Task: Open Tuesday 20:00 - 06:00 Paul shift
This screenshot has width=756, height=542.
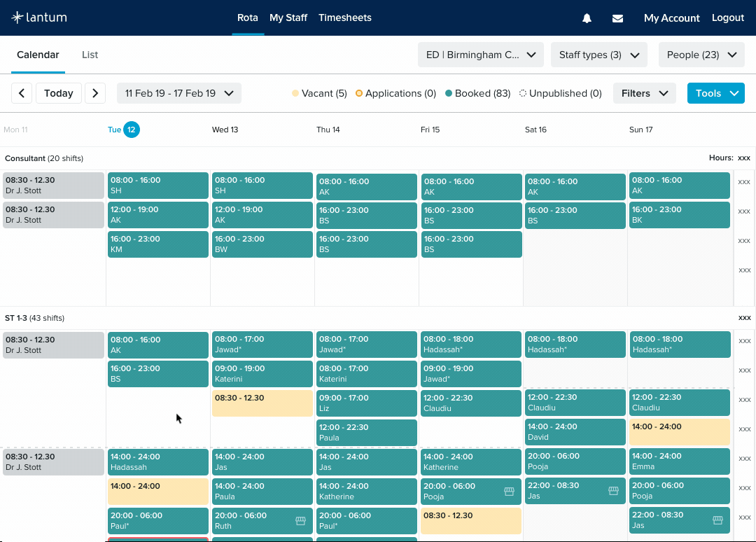Action: pos(158,521)
